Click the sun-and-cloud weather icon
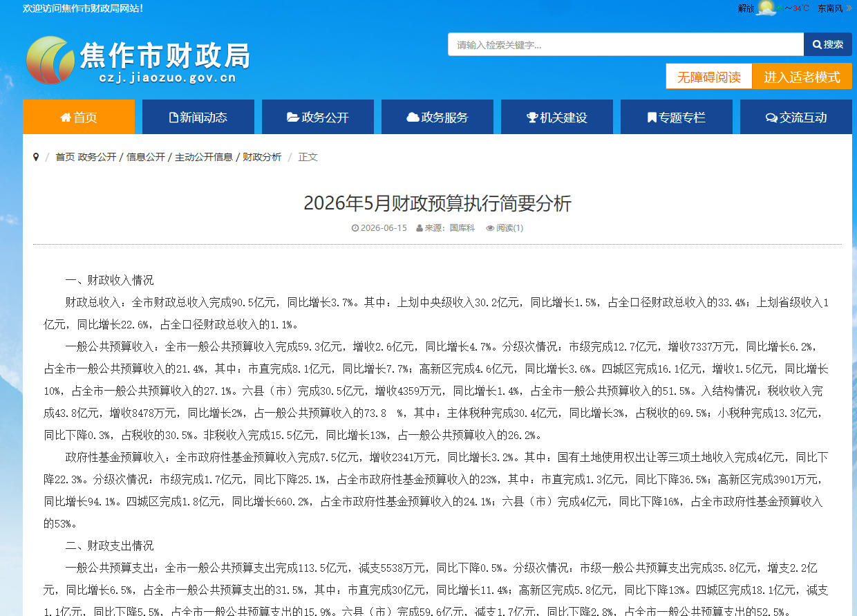 766,8
